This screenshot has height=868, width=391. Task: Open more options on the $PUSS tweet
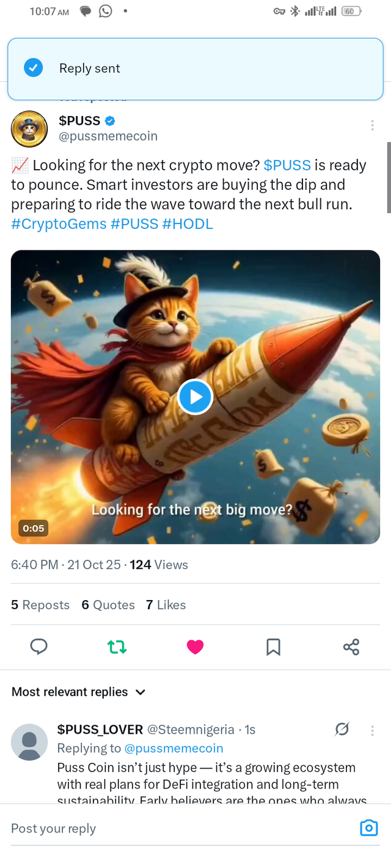(x=372, y=125)
